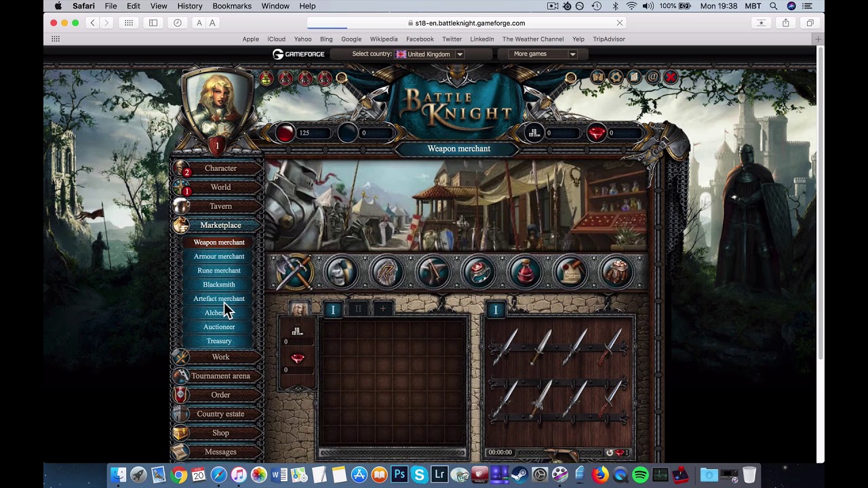Expand the Tournament arena menu section
Screen dimensions: 868x488
click(x=220, y=375)
